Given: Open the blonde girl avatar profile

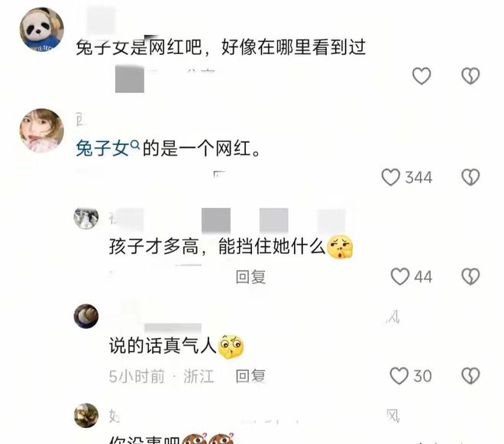Looking at the screenshot, I should (42, 130).
